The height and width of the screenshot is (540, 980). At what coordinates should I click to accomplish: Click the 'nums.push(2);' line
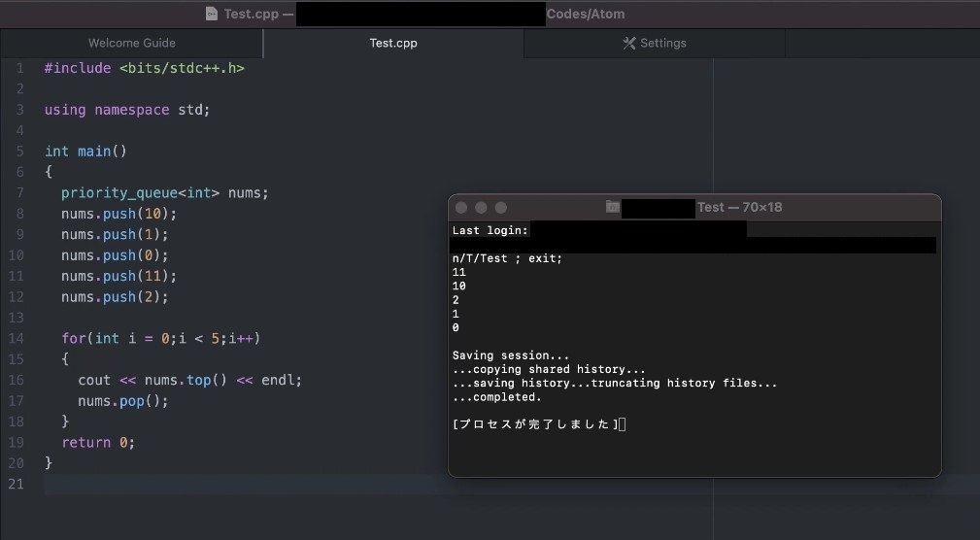click(x=115, y=297)
